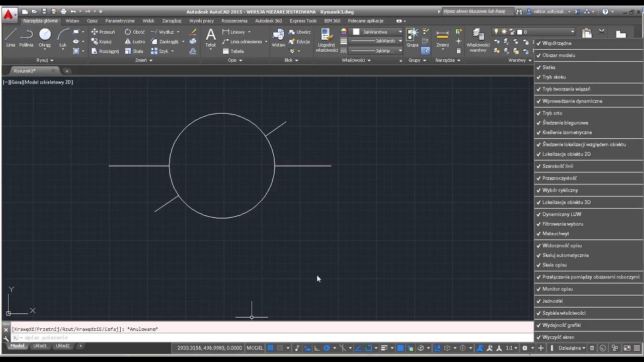Click the Zmierz measure tool
This screenshot has height=362, width=644.
[443, 38]
